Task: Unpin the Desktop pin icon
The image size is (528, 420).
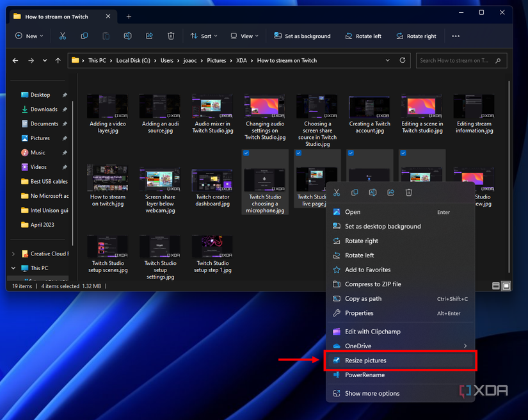Action: 65,95
